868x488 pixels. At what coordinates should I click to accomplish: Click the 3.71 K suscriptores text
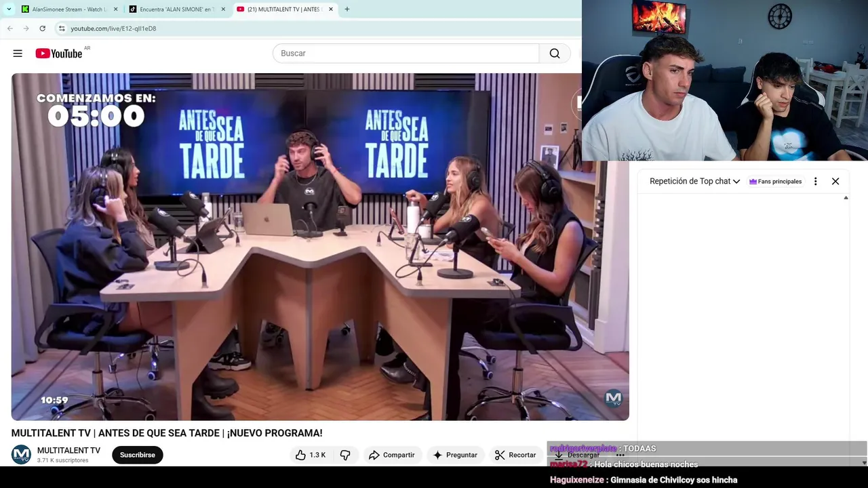click(62, 460)
